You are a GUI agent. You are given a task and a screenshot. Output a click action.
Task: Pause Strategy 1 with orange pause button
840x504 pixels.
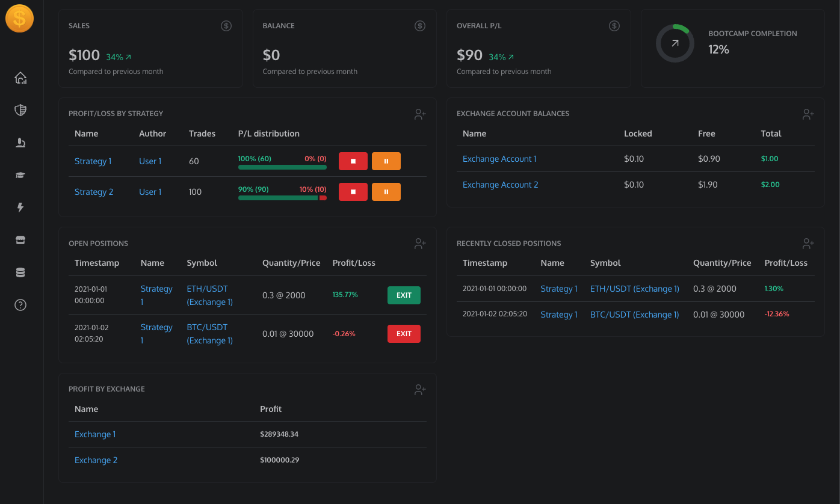point(386,161)
